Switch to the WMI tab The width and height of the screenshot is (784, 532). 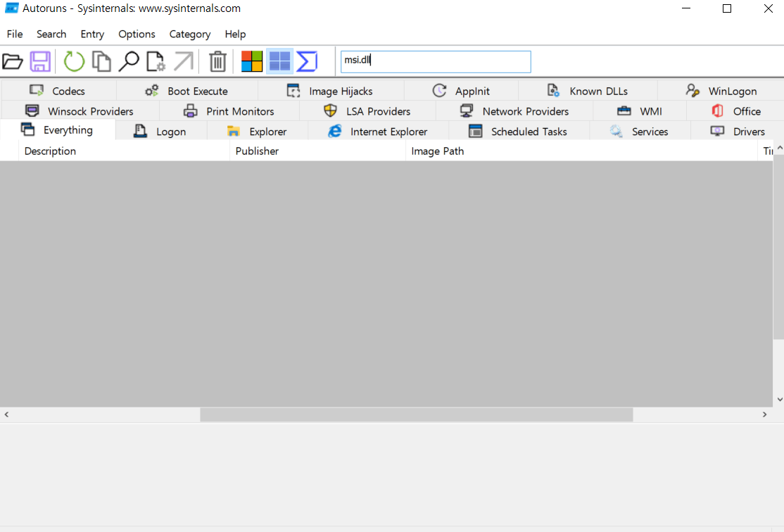[x=640, y=111]
